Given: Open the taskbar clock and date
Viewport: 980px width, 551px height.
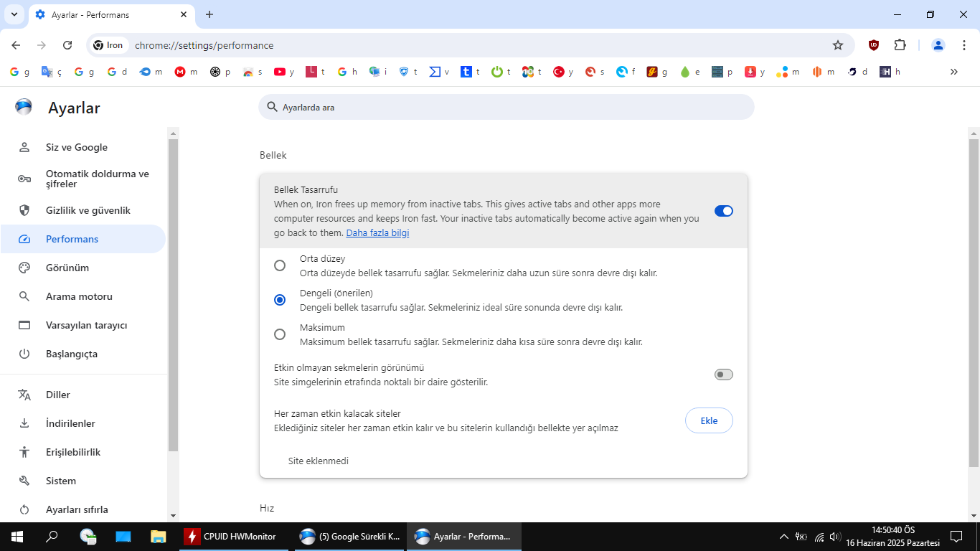Looking at the screenshot, I should point(892,537).
